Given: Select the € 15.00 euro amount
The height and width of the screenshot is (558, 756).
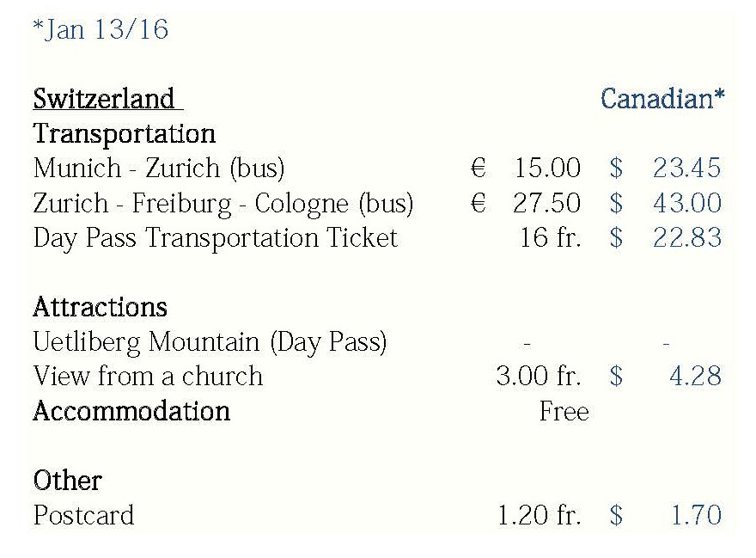Looking at the screenshot, I should 526,168.
